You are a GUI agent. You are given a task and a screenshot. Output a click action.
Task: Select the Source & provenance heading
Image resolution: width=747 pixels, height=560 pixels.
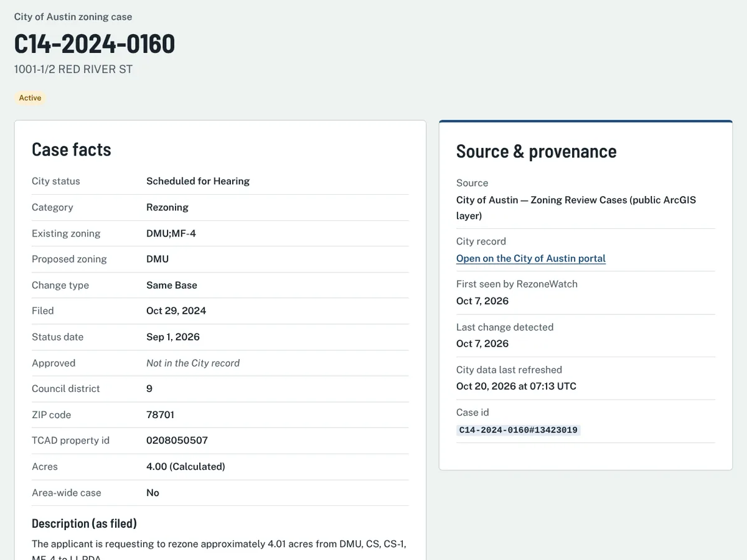point(537,151)
